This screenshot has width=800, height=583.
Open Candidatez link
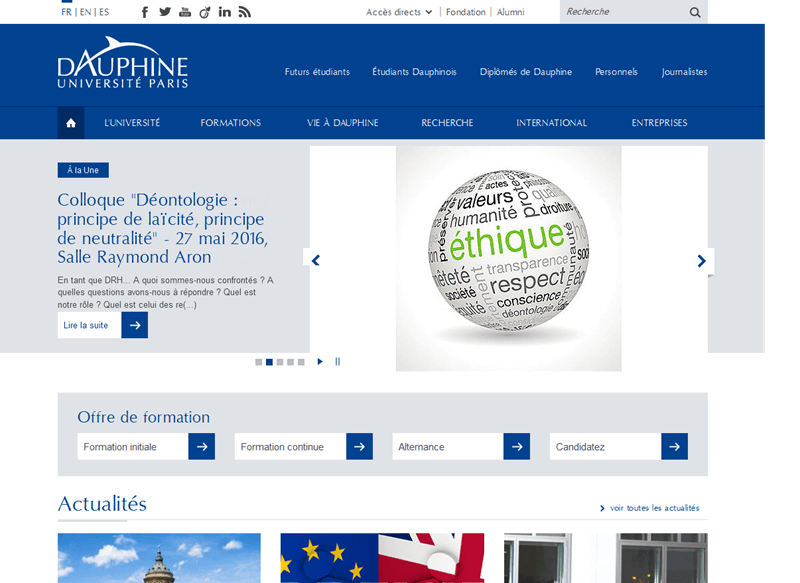tap(606, 447)
